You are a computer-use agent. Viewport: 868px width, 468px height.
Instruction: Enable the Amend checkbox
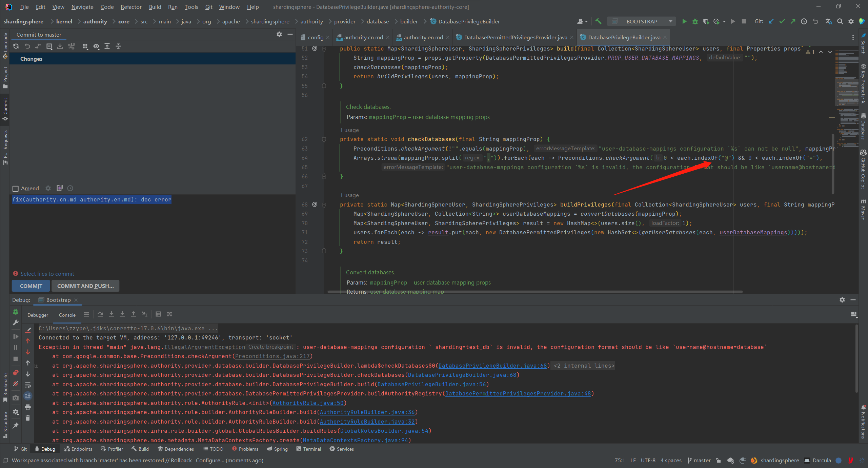click(x=15, y=189)
